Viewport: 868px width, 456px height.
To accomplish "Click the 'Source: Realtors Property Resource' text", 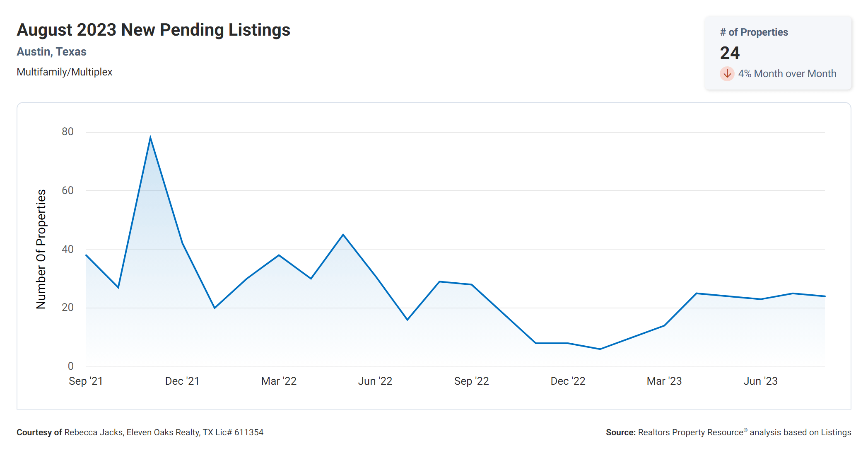I will [728, 432].
